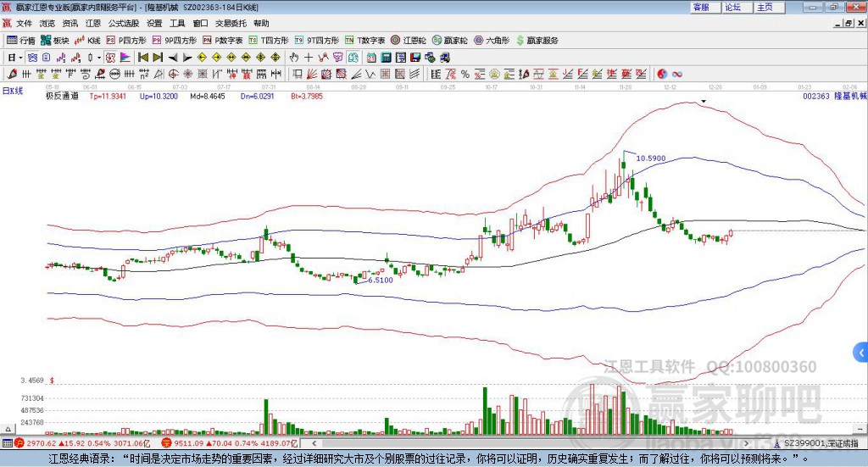Switch to K线 chart view
The height and width of the screenshot is (467, 868).
tap(87, 41)
